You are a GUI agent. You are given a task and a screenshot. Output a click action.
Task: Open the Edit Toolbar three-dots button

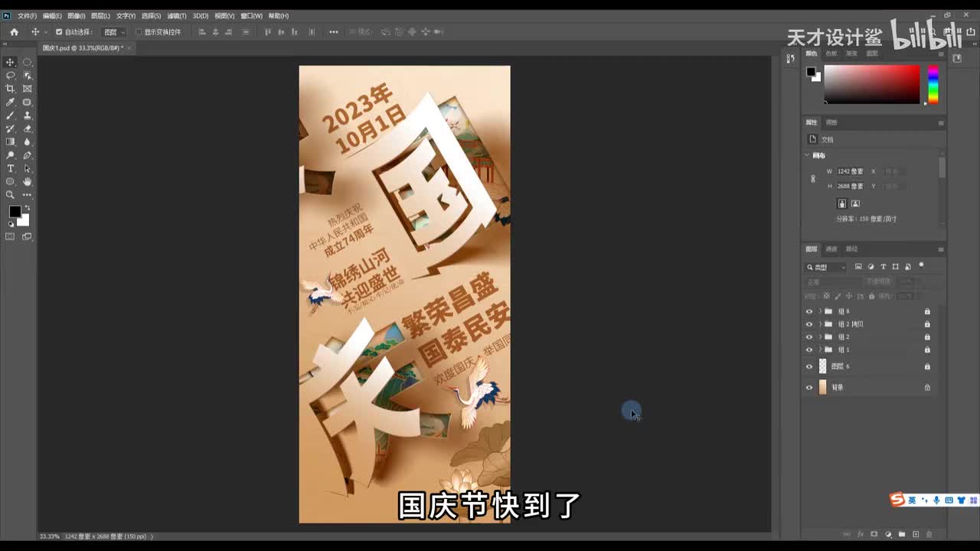coord(28,194)
